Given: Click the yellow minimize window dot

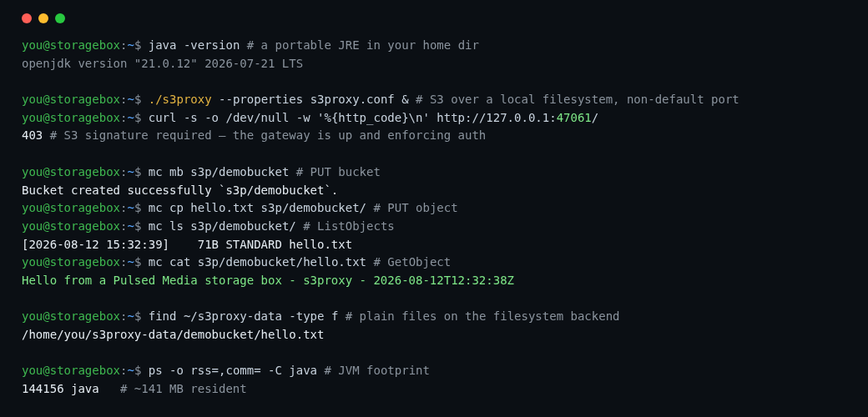Looking at the screenshot, I should (x=43, y=18).
